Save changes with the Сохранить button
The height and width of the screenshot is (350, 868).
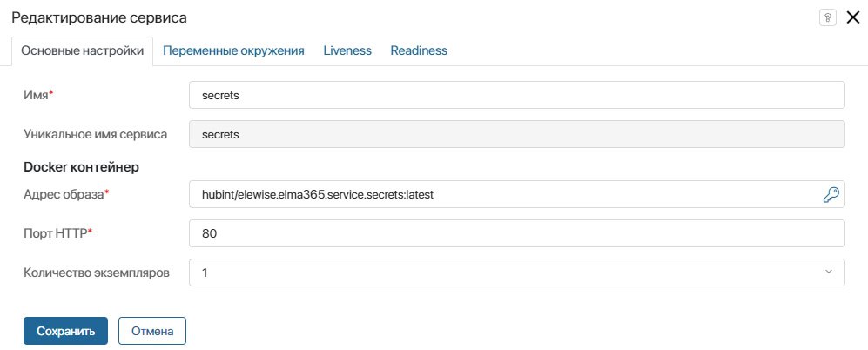[x=65, y=331]
